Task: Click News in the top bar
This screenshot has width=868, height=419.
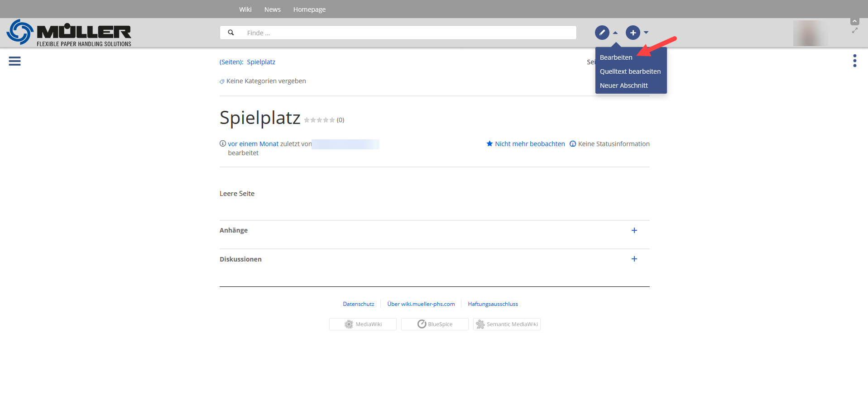Action: [x=272, y=10]
